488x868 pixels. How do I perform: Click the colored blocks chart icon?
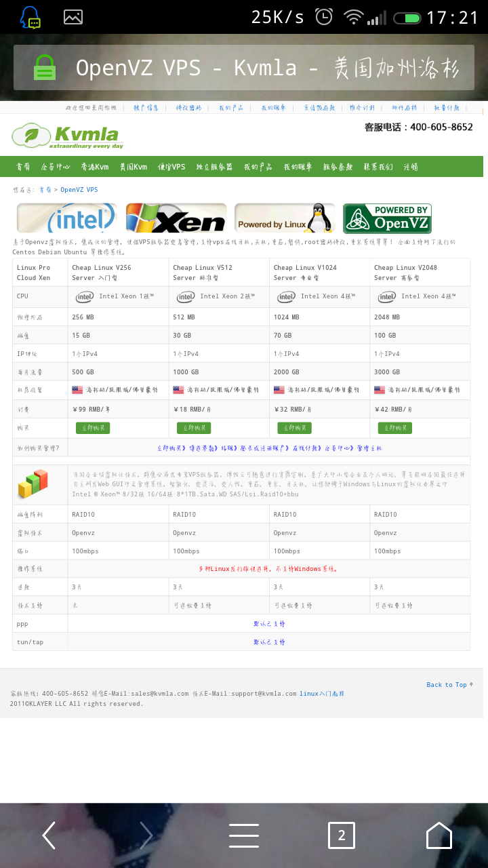tap(33, 484)
